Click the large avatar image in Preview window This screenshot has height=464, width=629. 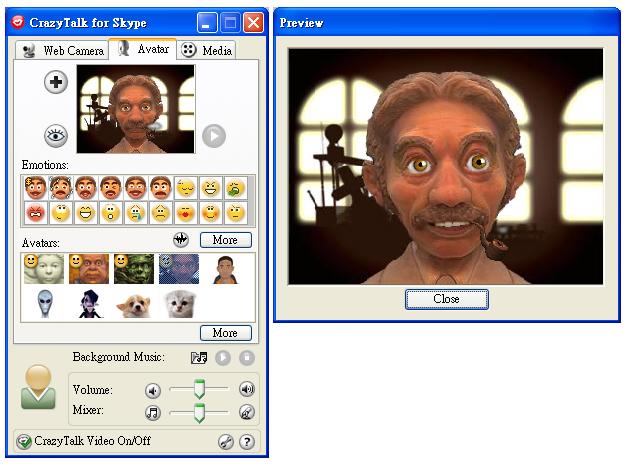[446, 166]
